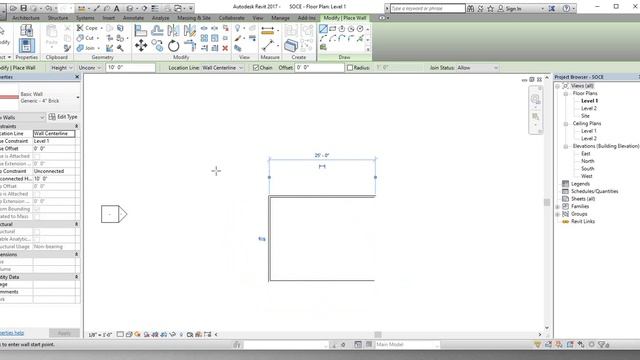Toggle the Room Bounding checkbox
Viewport: 640px width, 360px height.
(x=36, y=209)
